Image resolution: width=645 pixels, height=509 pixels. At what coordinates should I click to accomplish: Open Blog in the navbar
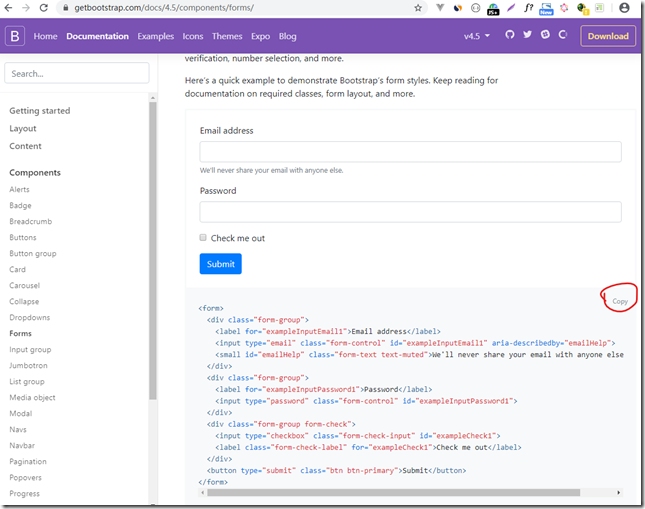click(x=288, y=36)
